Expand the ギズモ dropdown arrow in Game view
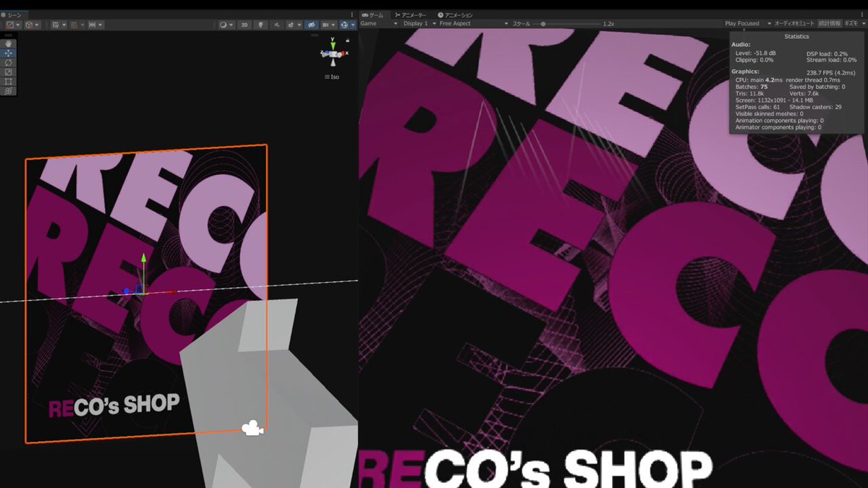The width and height of the screenshot is (868, 488). (862, 23)
